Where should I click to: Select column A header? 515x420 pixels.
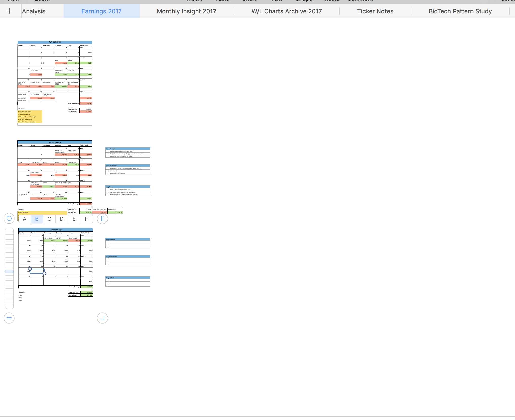25,219
